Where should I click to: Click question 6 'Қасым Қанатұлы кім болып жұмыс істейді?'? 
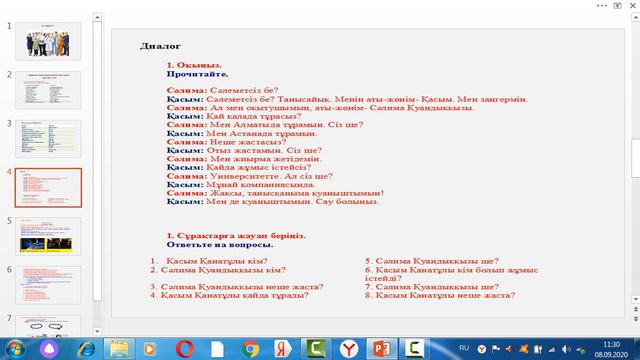(x=452, y=274)
